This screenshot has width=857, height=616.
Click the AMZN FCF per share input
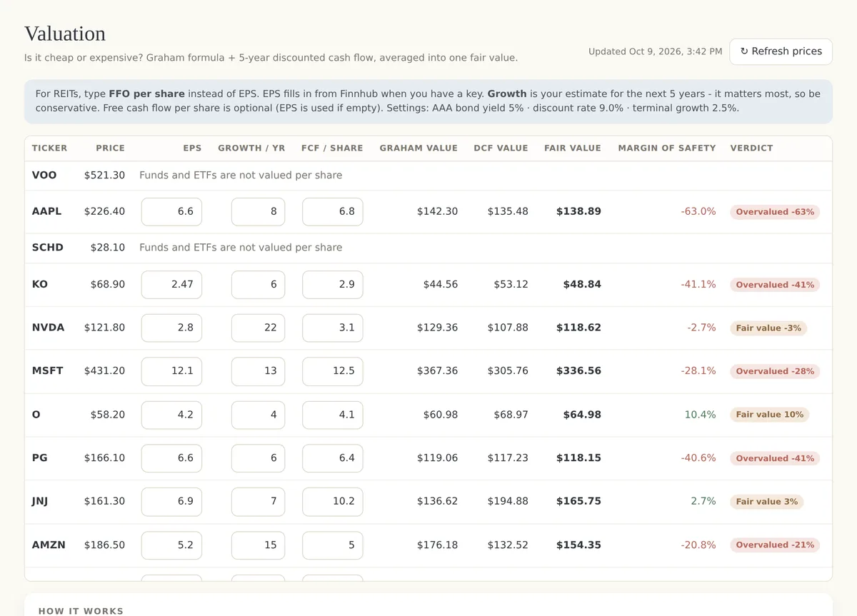coord(332,545)
